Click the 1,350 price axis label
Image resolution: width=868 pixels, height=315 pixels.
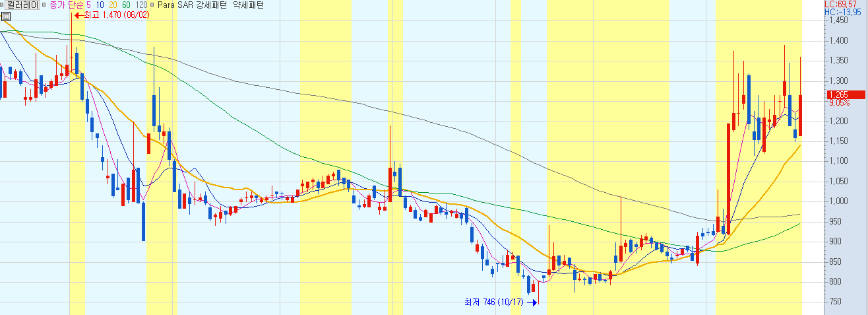pos(839,61)
